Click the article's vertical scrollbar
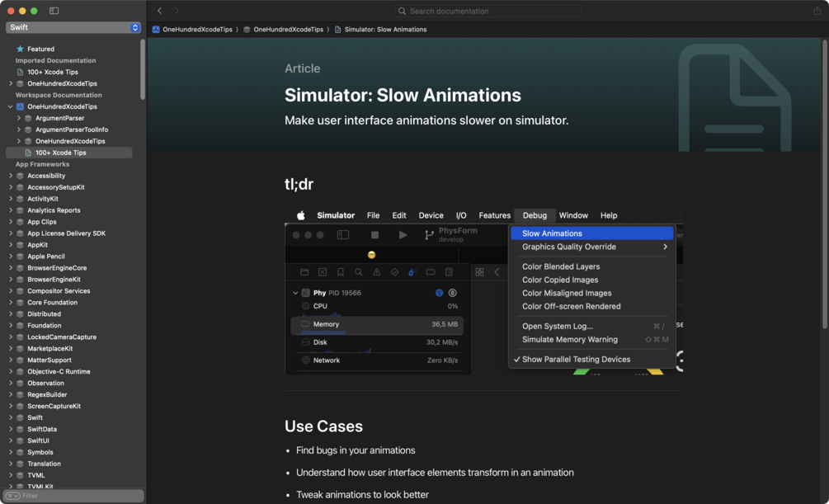 coord(825,184)
